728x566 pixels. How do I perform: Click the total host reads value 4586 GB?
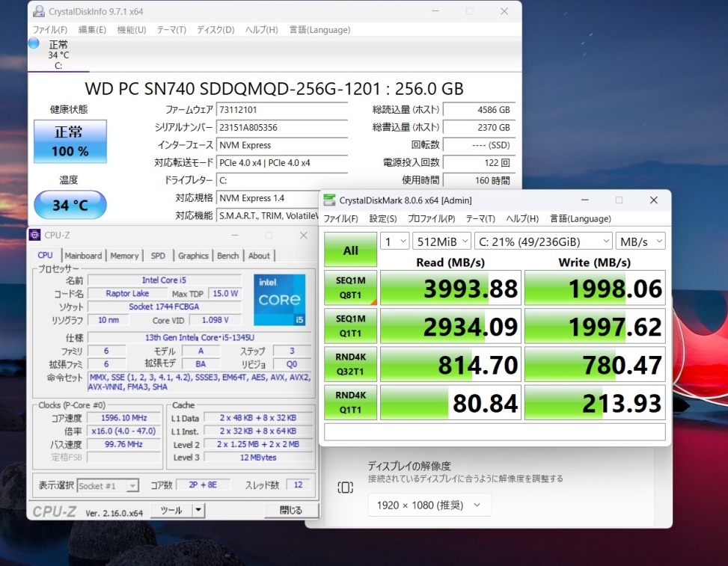479,110
